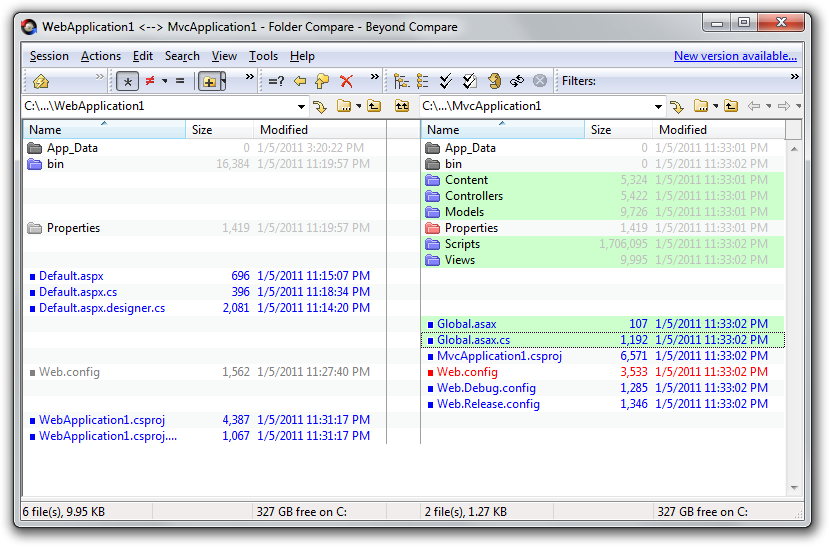Sort right pane by Modified column header

pos(719,130)
